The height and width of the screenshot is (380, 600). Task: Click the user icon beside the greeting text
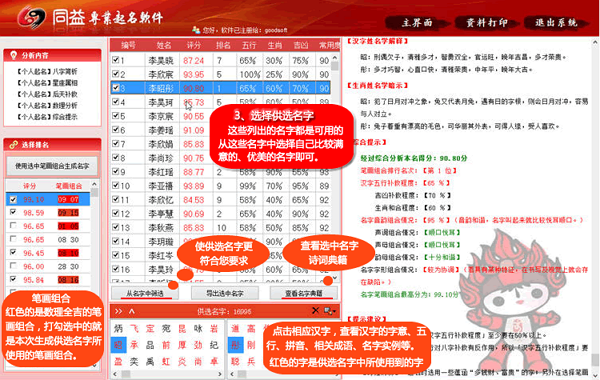tap(196, 29)
